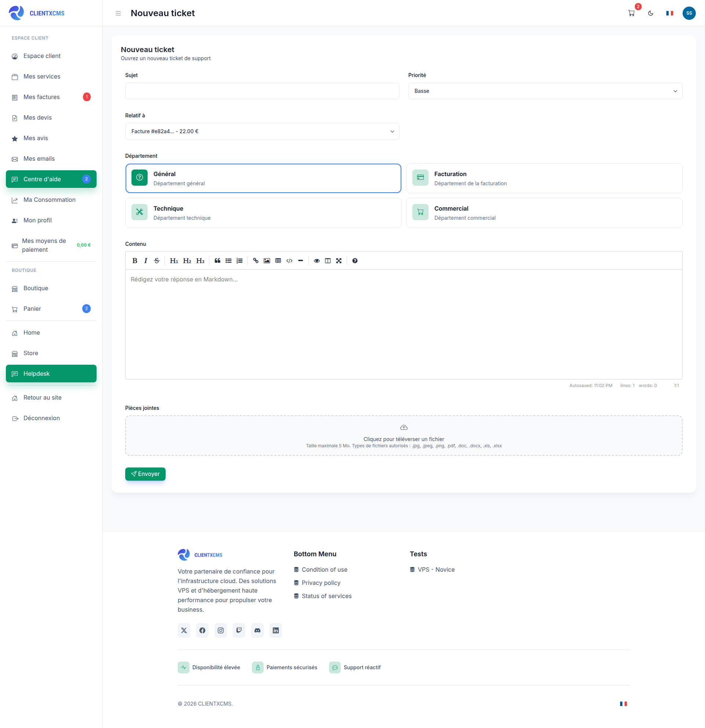This screenshot has height=728, width=705.
Task: Click the file upload drop zone
Action: tap(404, 436)
